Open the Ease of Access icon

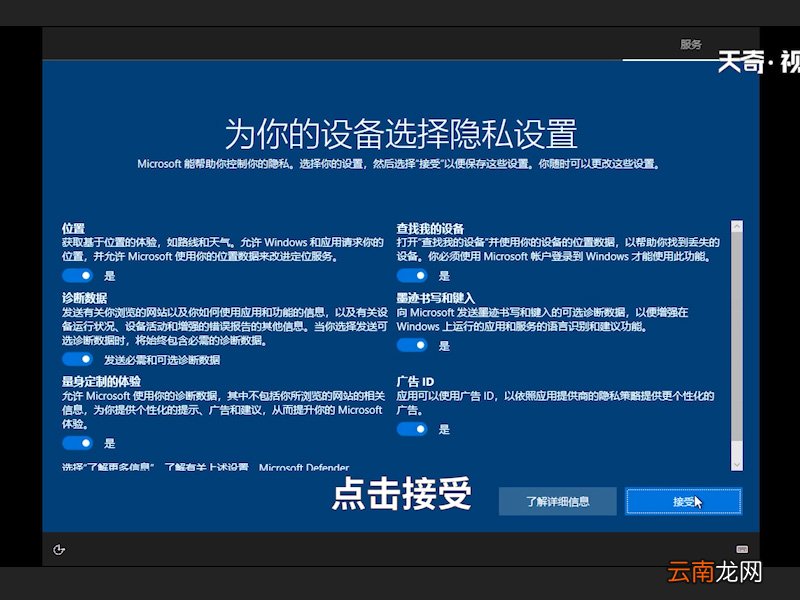(59, 549)
